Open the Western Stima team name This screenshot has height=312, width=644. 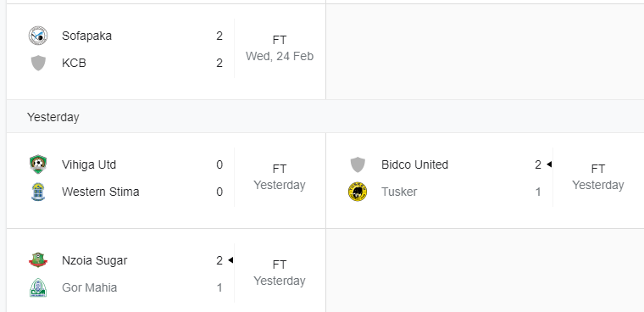click(x=101, y=192)
